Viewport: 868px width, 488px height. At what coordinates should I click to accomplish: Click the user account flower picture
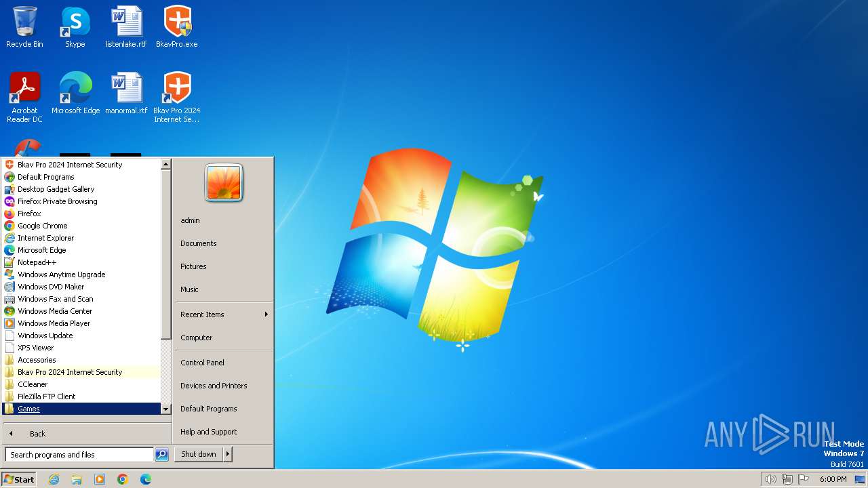[x=224, y=183]
